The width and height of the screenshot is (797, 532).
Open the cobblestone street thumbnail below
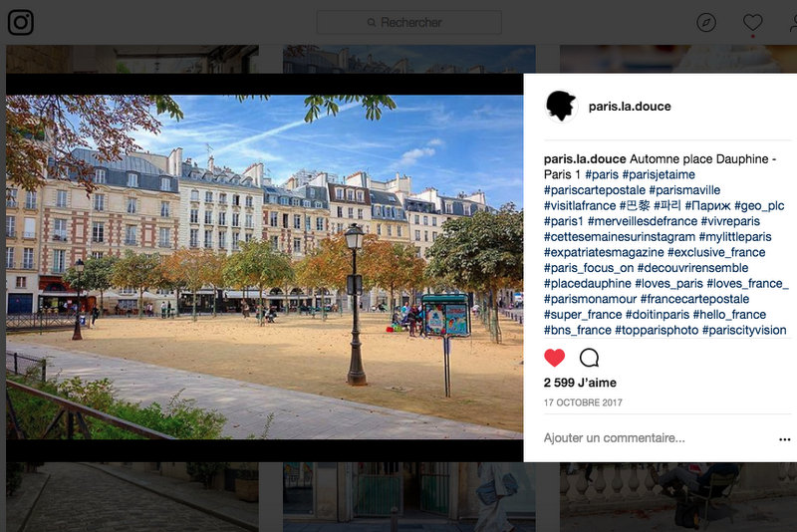pyautogui.click(x=133, y=497)
